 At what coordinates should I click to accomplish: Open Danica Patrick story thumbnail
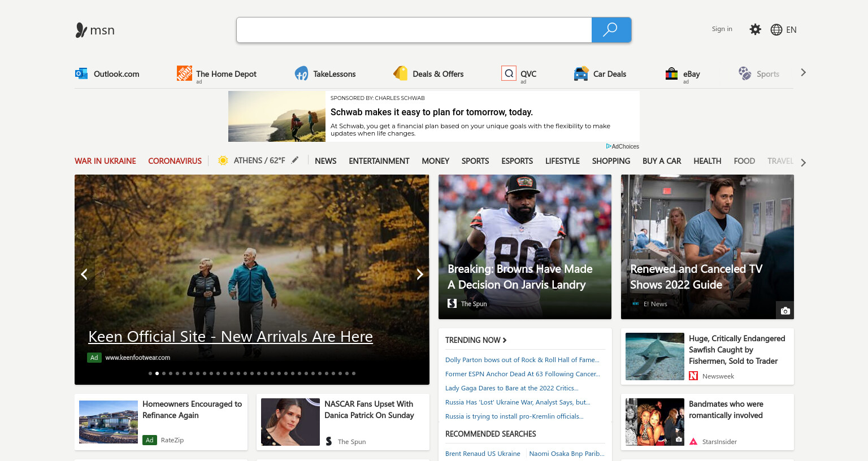290,422
